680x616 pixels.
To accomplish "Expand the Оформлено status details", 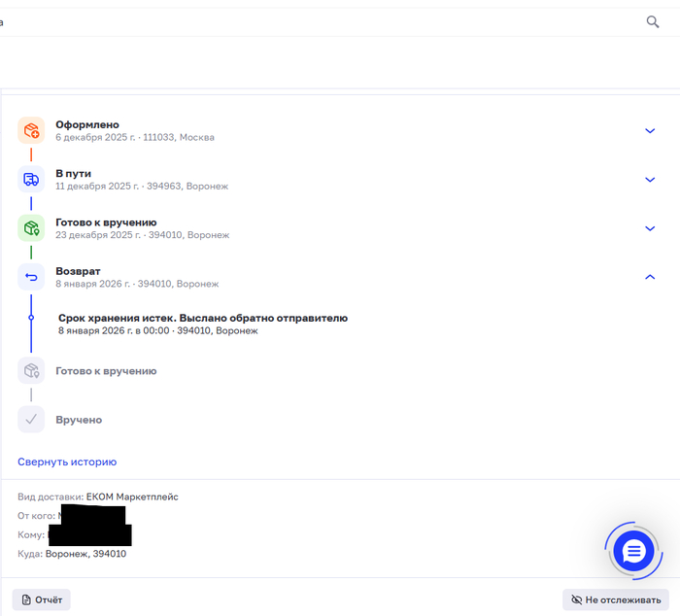I will pos(650,130).
